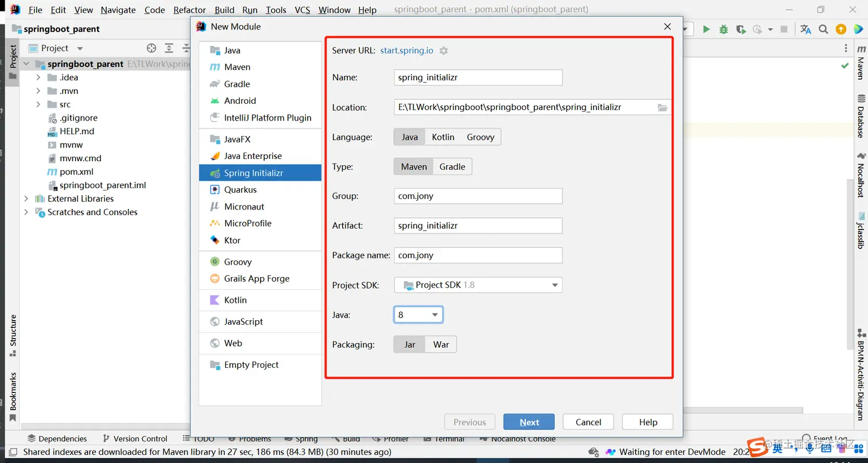Choose Gradle as project type
Viewport: 868px width, 463px height.
(452, 166)
